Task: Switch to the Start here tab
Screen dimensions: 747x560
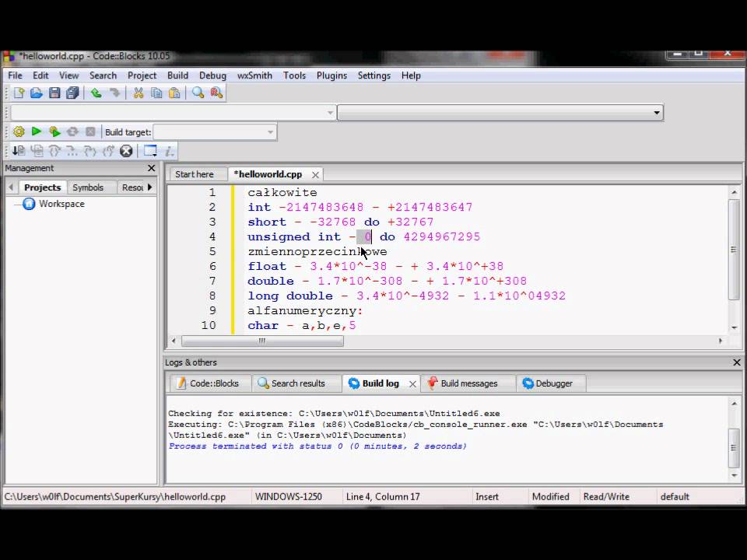Action: [x=195, y=174]
